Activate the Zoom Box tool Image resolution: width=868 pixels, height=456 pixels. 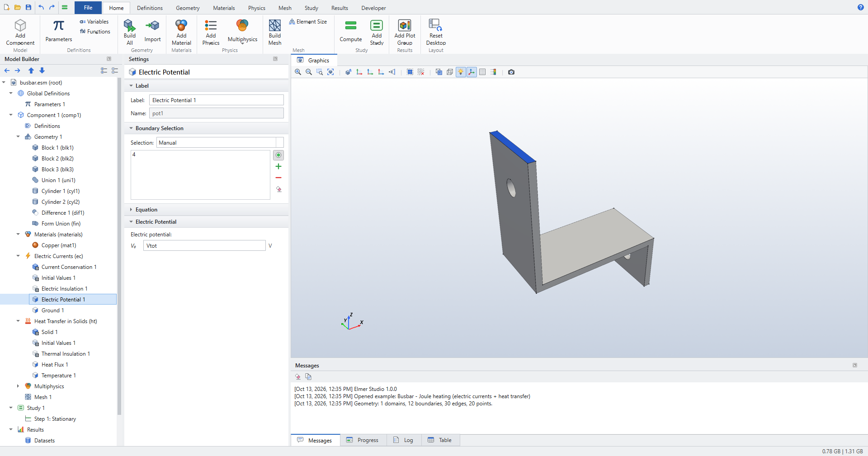pos(320,72)
